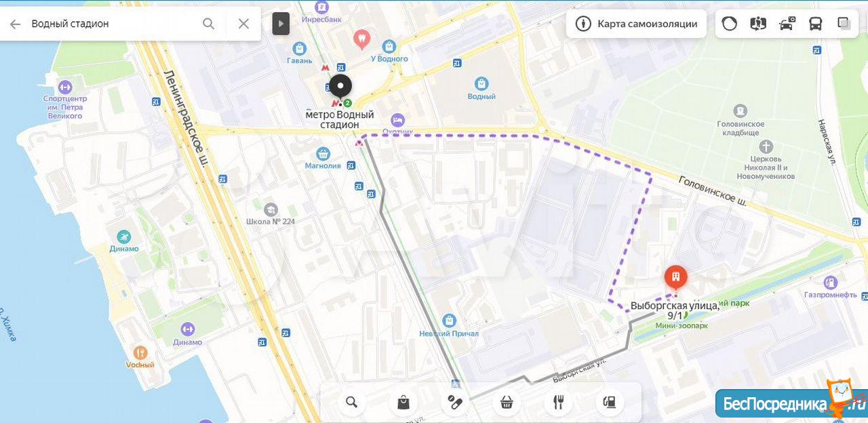Open the Карта самоизоляции info button
868x423 pixels.
[636, 24]
